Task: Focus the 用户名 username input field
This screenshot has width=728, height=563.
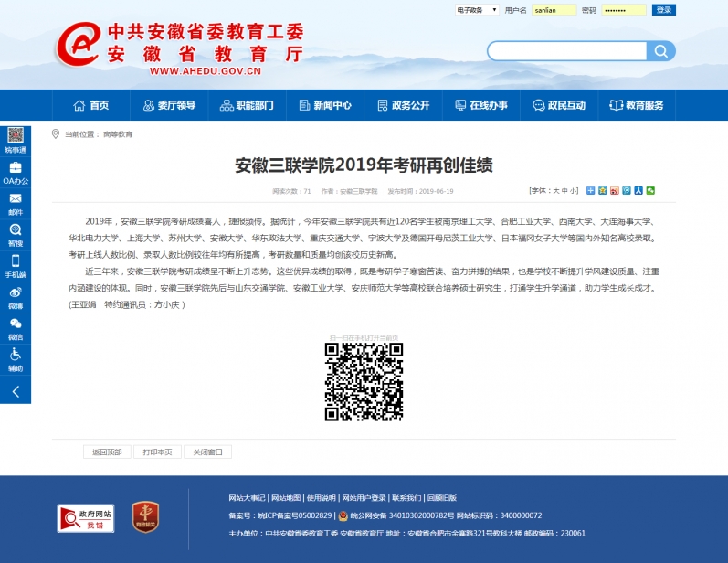Action: [x=554, y=10]
